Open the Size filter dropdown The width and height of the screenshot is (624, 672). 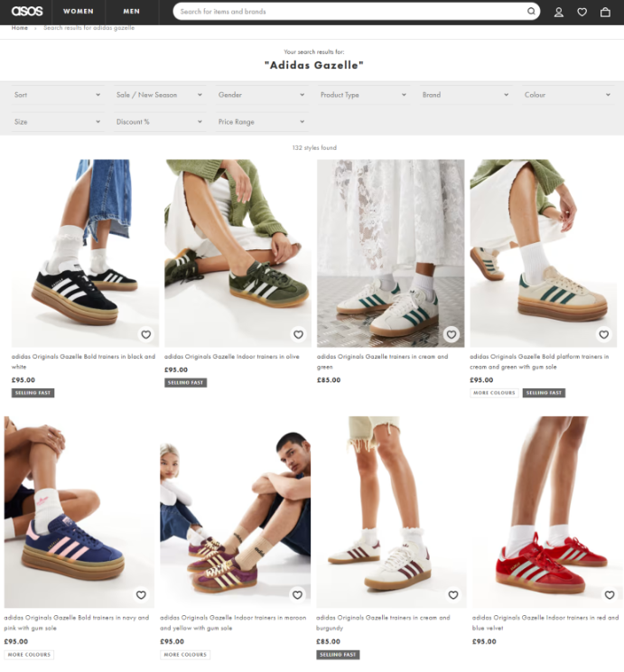[x=58, y=122]
